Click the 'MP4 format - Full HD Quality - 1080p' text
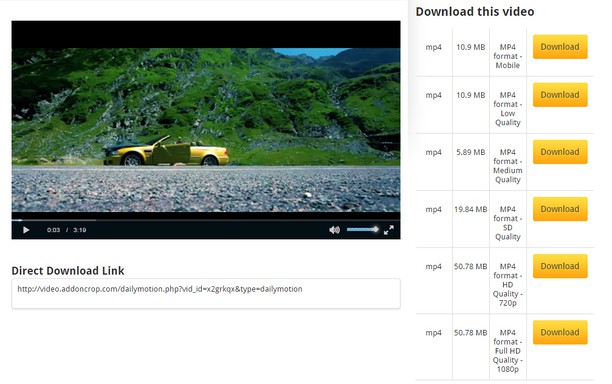 click(507, 351)
